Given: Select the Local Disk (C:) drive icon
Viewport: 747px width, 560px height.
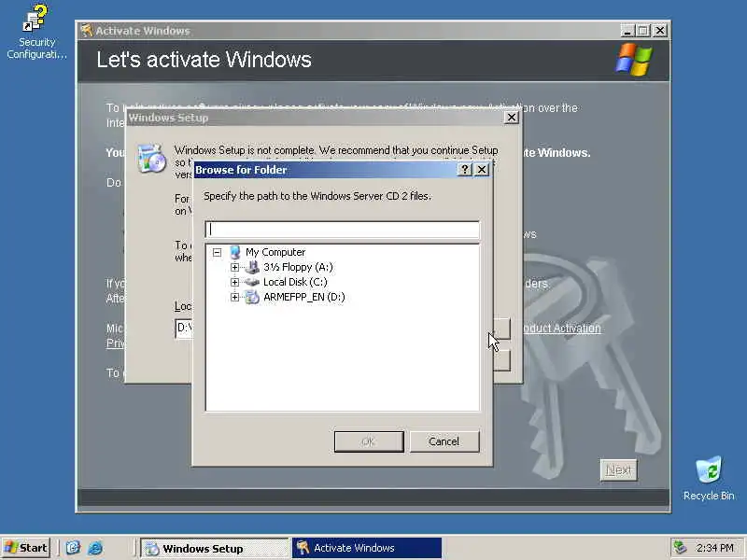Looking at the screenshot, I should [252, 282].
